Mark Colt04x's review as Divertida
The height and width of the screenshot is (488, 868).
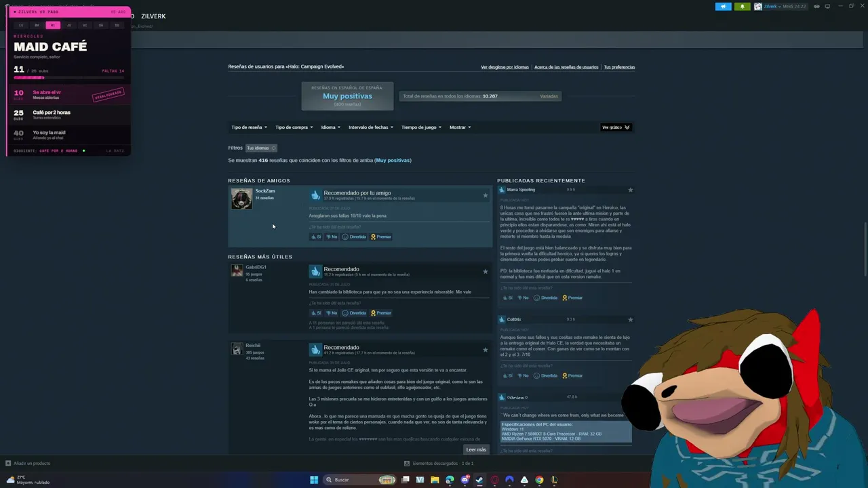[546, 375]
